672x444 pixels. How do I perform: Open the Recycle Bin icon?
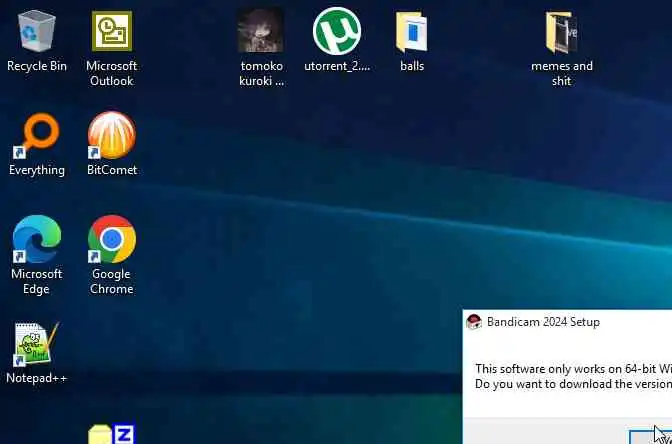(37, 32)
